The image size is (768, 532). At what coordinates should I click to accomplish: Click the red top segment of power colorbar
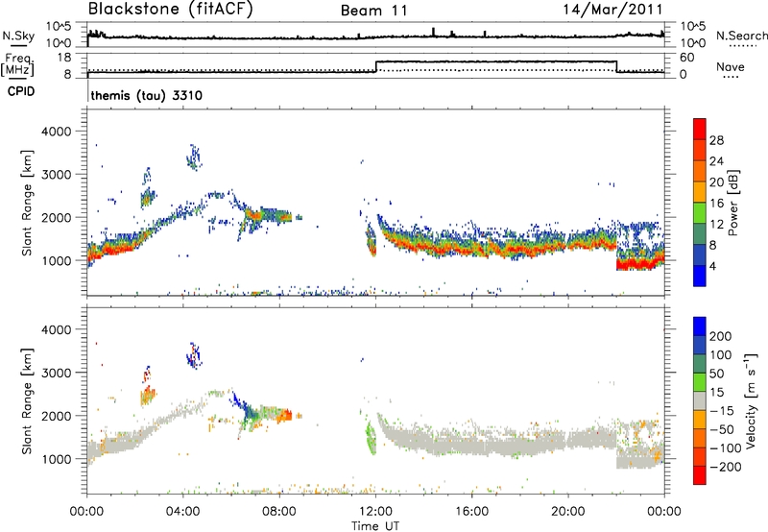click(x=700, y=130)
